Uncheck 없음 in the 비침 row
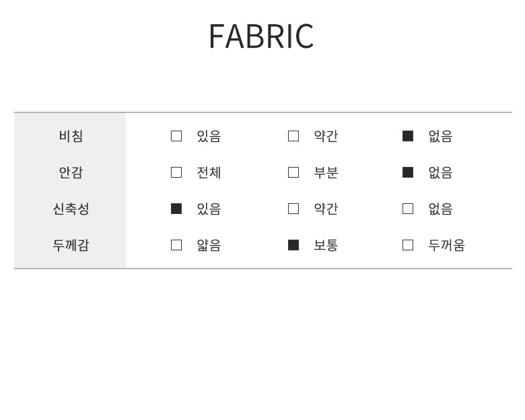Viewport: 525px width, 420px height. pos(408,136)
